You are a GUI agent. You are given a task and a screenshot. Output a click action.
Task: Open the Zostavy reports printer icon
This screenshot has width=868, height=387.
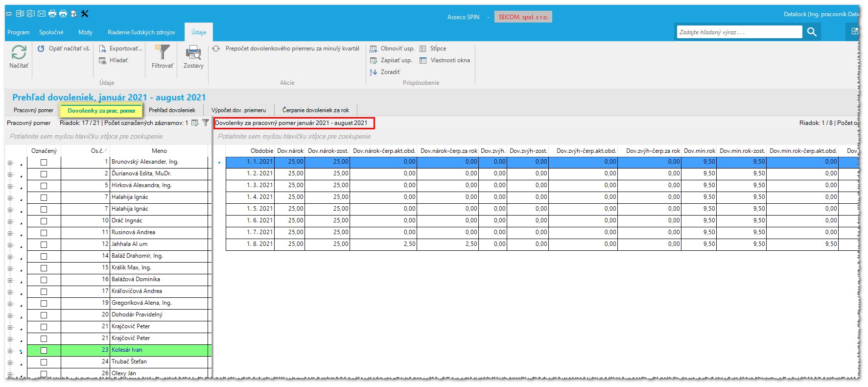pyautogui.click(x=193, y=52)
